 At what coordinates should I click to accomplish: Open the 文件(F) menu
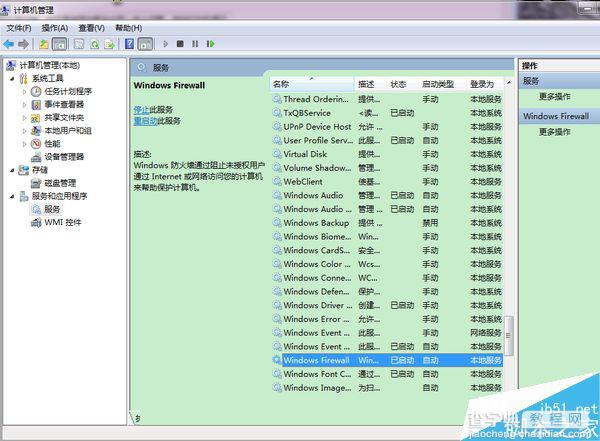(x=19, y=28)
